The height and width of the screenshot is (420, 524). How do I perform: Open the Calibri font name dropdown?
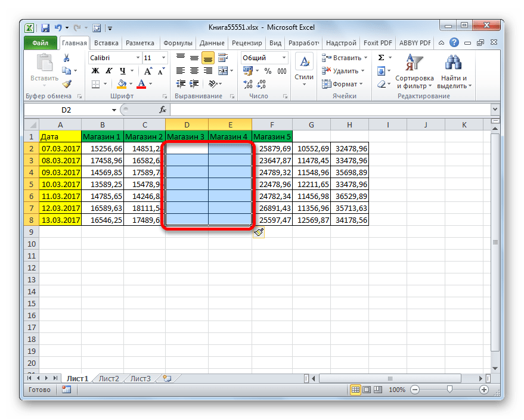coord(138,58)
